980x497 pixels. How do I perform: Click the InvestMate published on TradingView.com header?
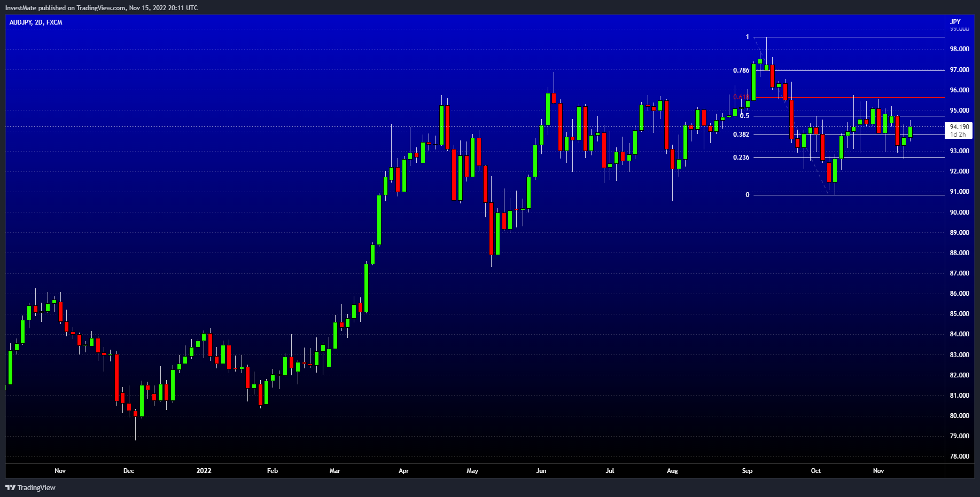point(102,8)
